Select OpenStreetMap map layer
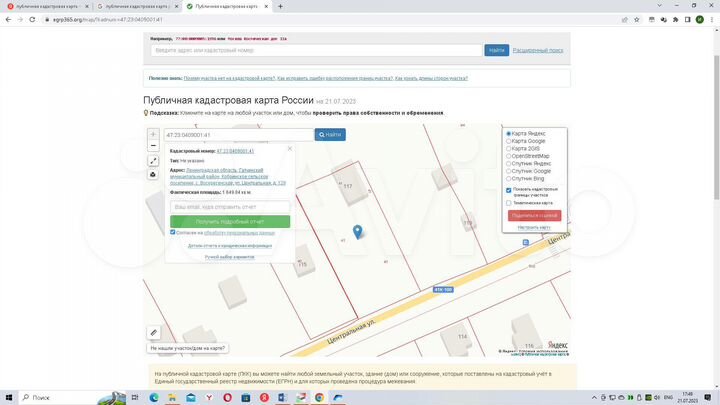This screenshot has height=405, width=720. point(508,156)
